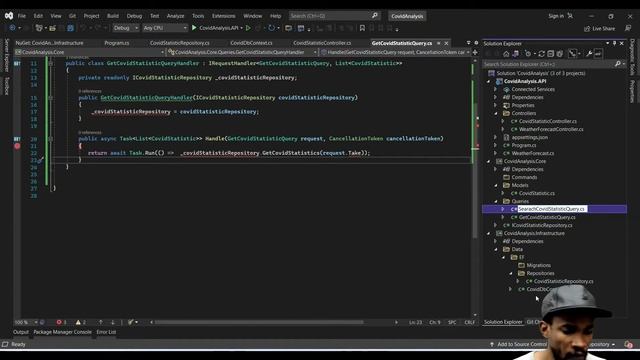
Task: Pin the Solution Explorer panel with pushpin
Action: point(614,43)
